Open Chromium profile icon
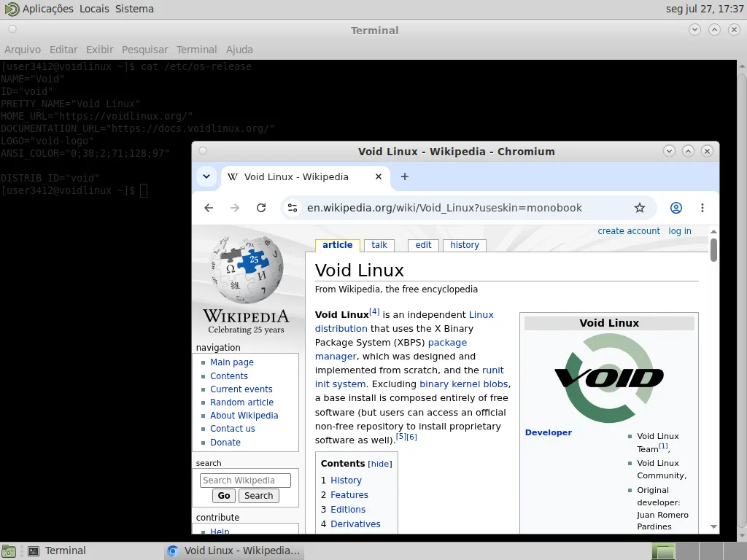Viewport: 747px width, 560px height. tap(676, 208)
